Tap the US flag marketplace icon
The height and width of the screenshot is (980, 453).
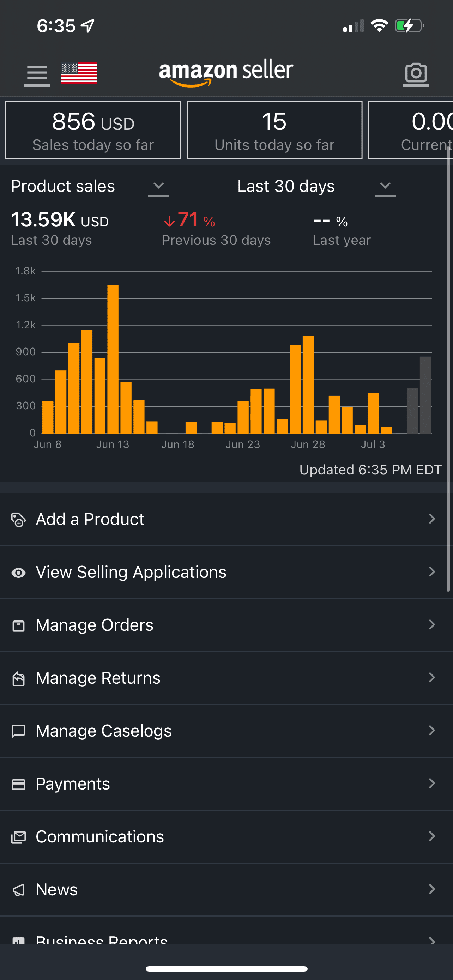click(x=79, y=73)
